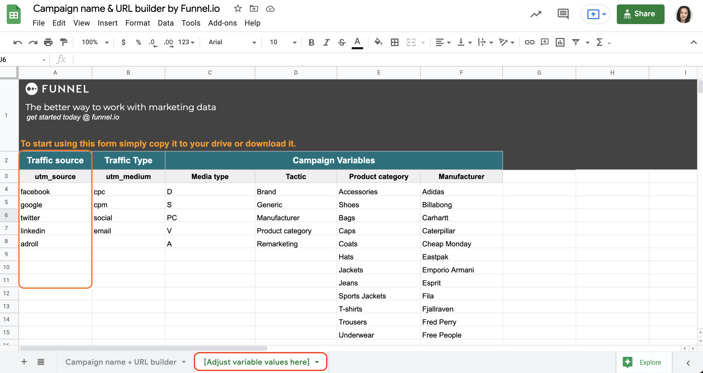Open comment history icon
Viewport: 703px width, 373px height.
(x=563, y=14)
